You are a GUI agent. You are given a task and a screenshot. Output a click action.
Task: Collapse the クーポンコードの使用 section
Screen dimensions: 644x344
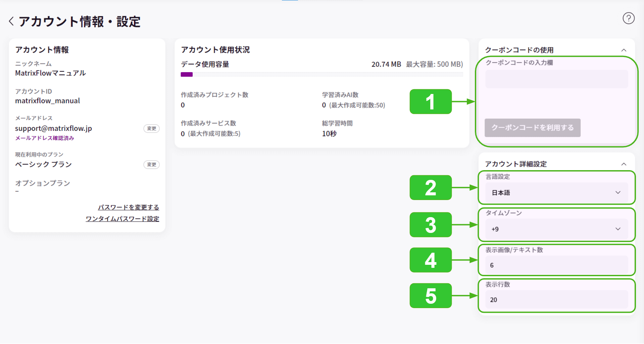click(624, 50)
